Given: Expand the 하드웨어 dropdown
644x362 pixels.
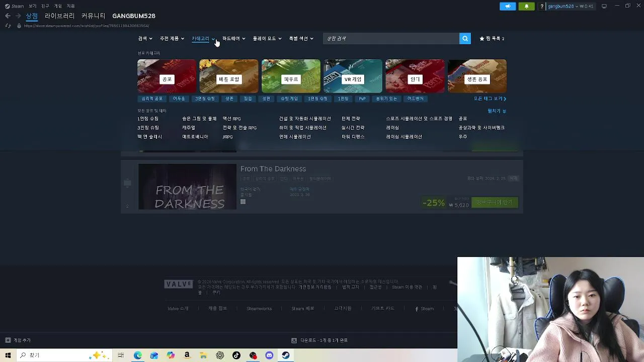Looking at the screenshot, I should point(233,38).
